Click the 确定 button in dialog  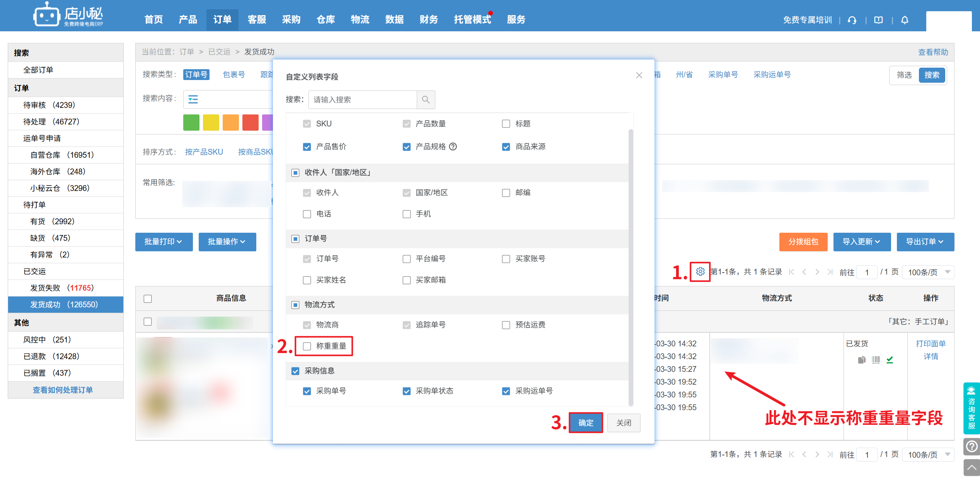(x=586, y=423)
